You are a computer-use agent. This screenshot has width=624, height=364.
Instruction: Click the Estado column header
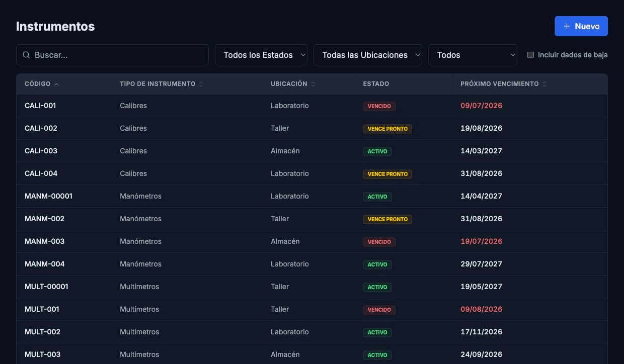[376, 84]
